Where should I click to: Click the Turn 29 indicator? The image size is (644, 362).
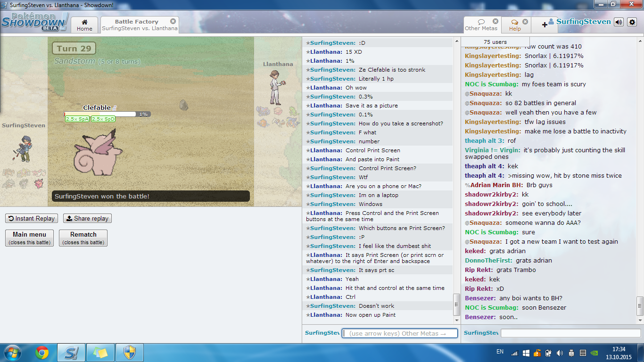point(74,49)
